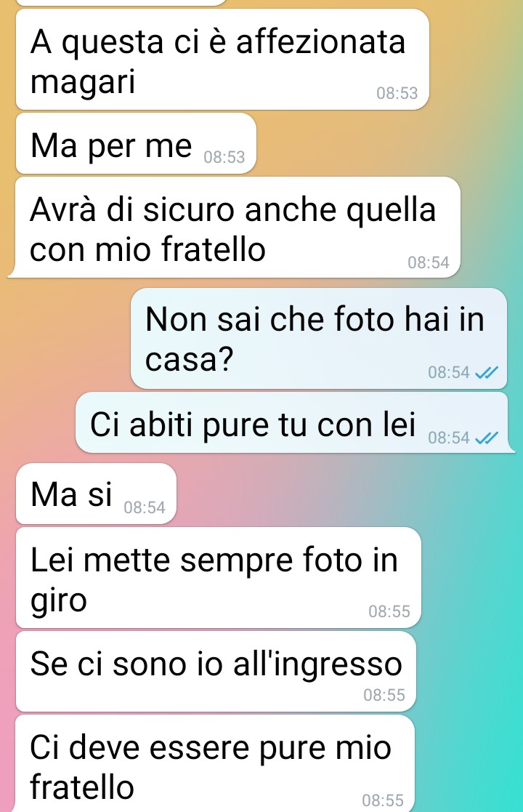Tap 08:54 timestamp beside 'Ma si'
523x812 pixels.
pos(145,507)
